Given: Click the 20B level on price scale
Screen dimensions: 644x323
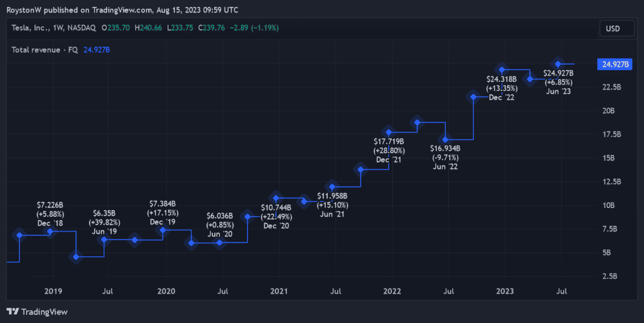Looking at the screenshot, I should pos(609,111).
